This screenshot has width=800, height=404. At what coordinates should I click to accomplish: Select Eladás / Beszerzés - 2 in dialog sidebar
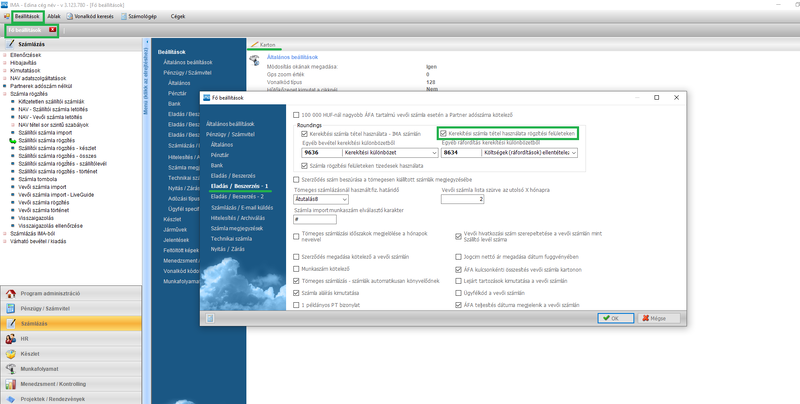238,198
